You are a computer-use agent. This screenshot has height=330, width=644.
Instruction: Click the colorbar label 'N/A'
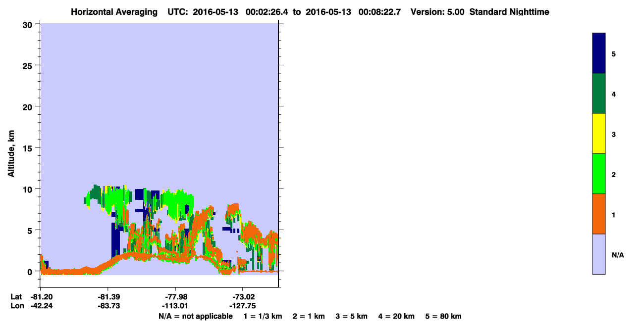617,255
